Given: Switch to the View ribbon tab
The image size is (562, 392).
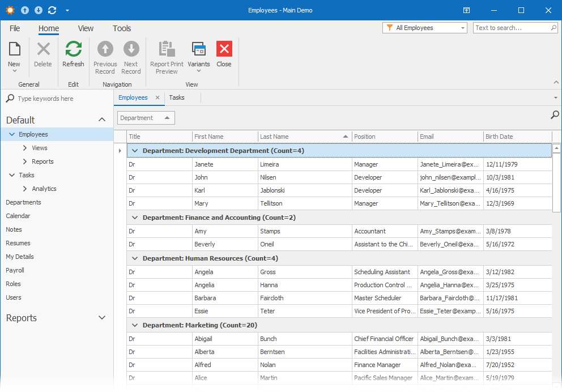Looking at the screenshot, I should point(86,28).
